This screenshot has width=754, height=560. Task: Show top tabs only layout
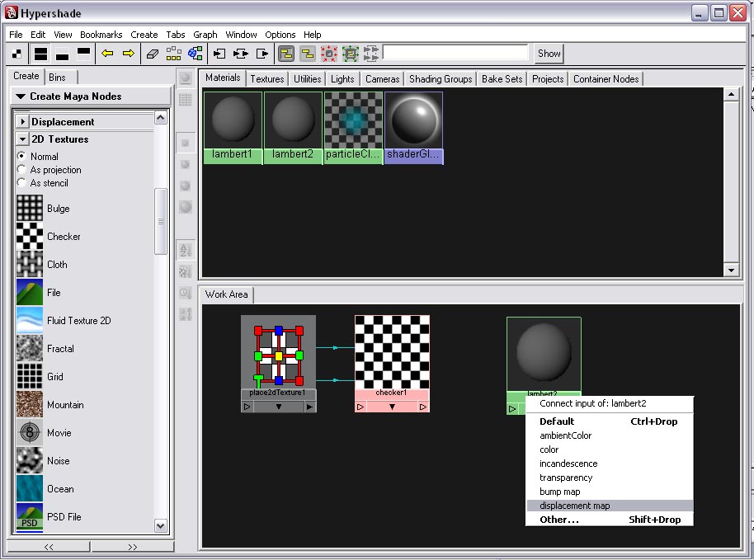click(83, 54)
